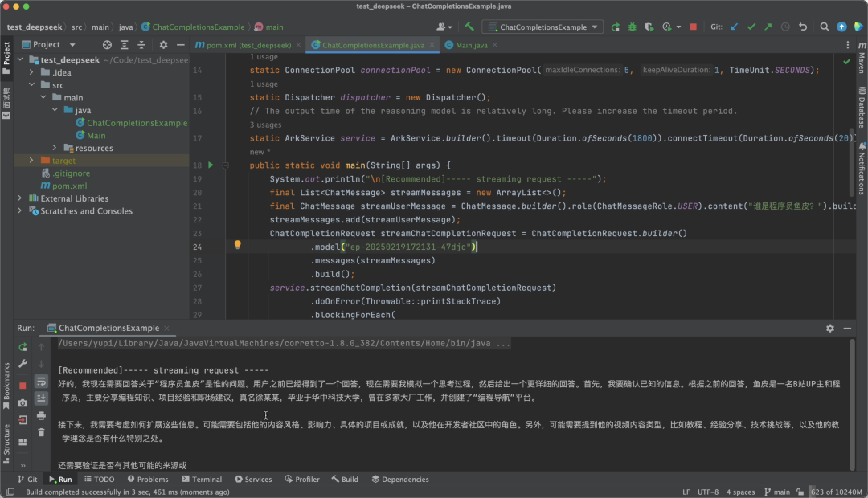
Task: Select opened file via target icon
Action: (x=107, y=44)
